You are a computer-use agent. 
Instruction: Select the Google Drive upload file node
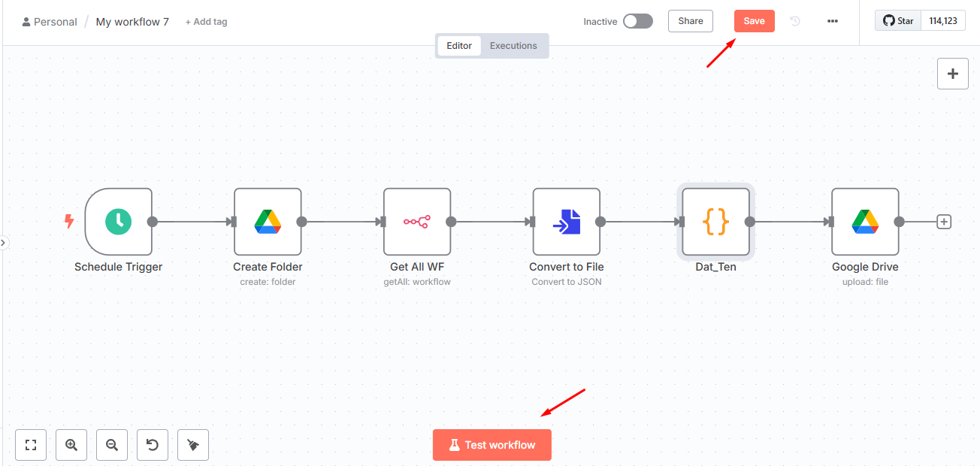pyautogui.click(x=865, y=221)
